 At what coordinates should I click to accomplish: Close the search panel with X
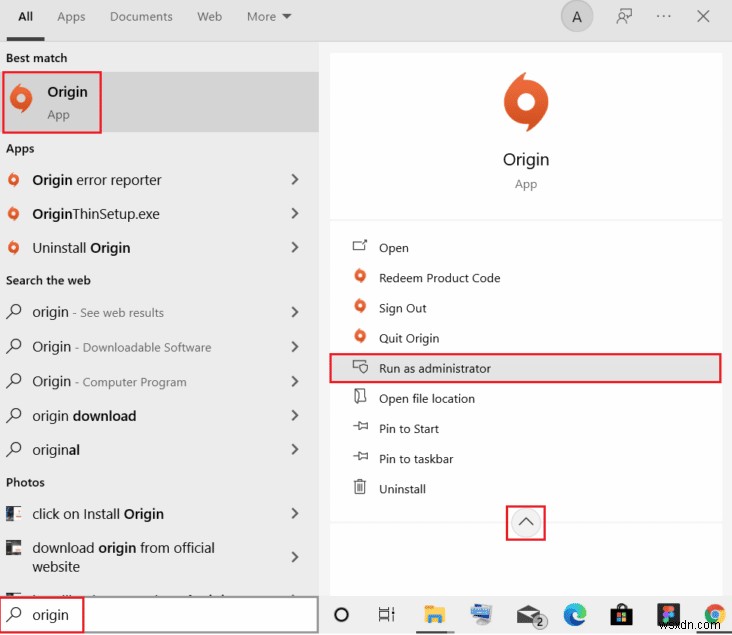[703, 16]
